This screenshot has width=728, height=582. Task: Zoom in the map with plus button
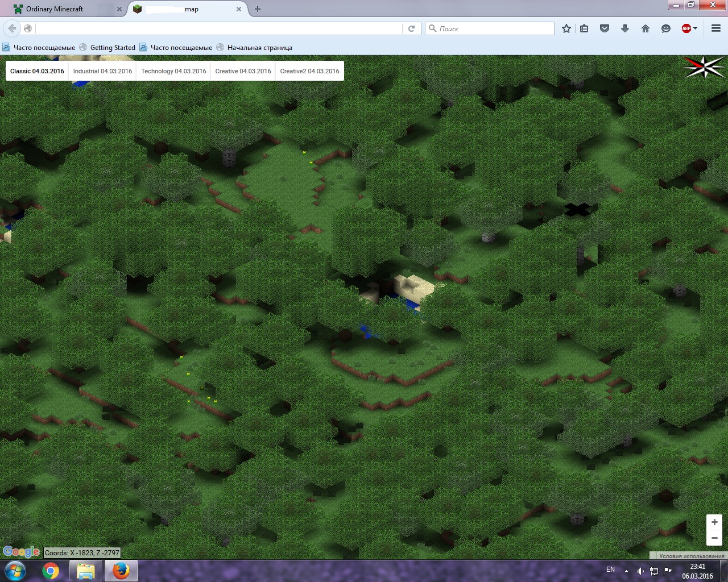(x=714, y=522)
